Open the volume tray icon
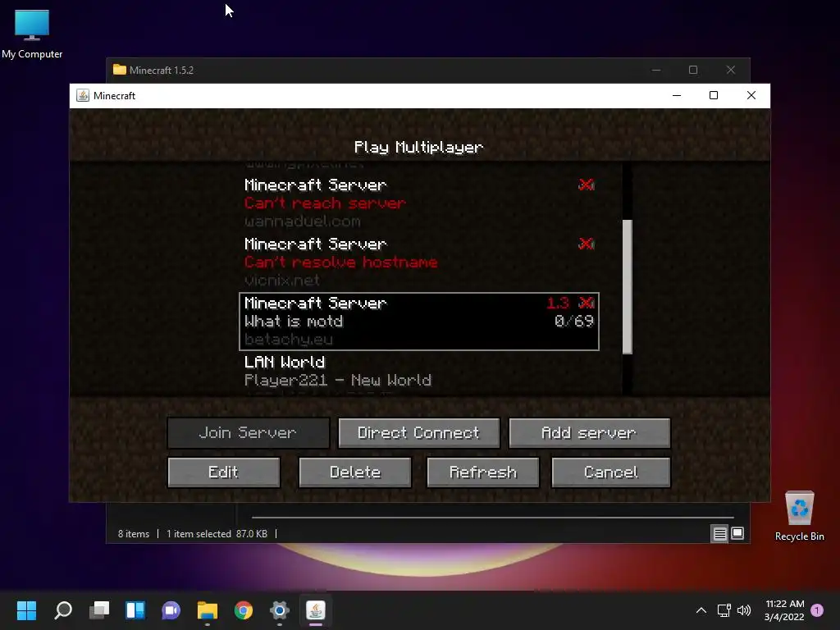Viewport: 840px width, 630px height. pos(744,610)
